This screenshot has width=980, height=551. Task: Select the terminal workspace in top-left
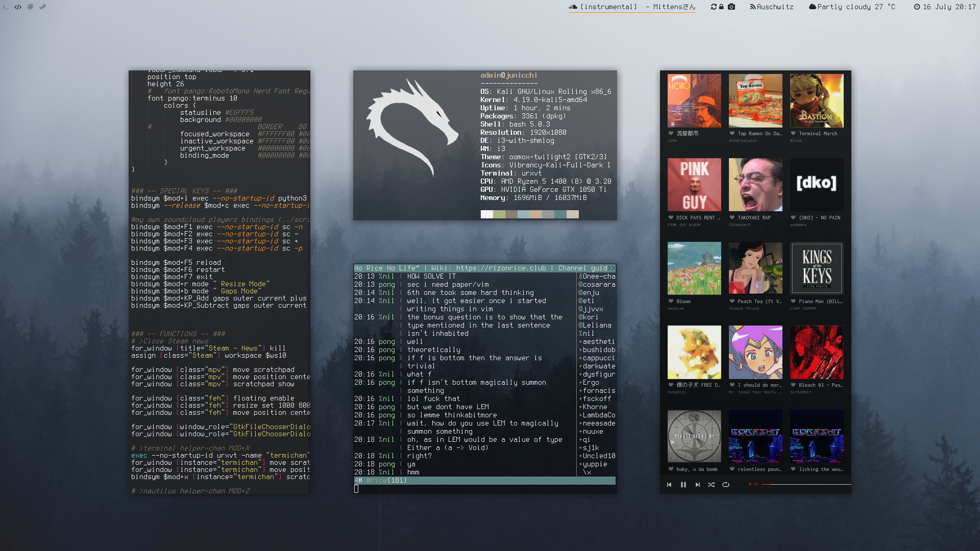pyautogui.click(x=6, y=7)
